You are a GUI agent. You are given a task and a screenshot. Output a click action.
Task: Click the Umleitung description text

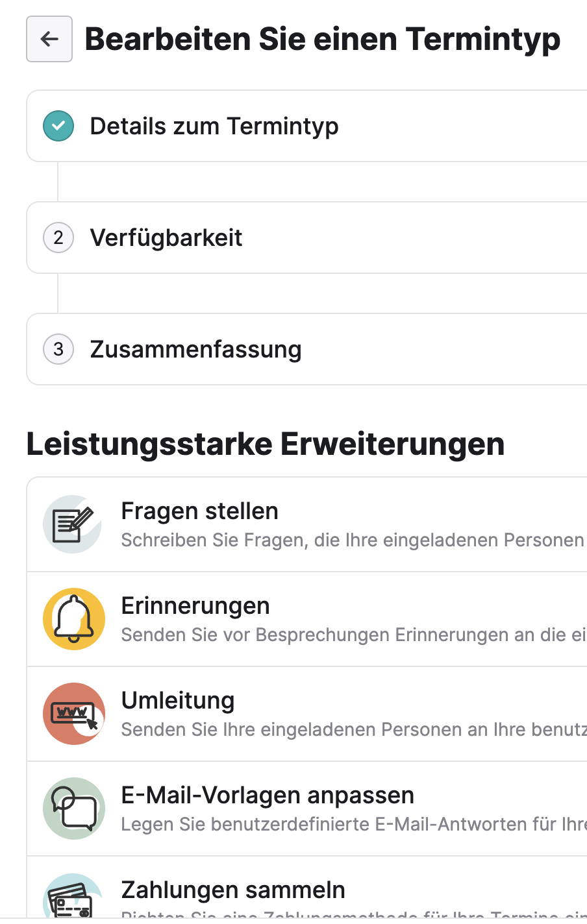[x=354, y=729]
